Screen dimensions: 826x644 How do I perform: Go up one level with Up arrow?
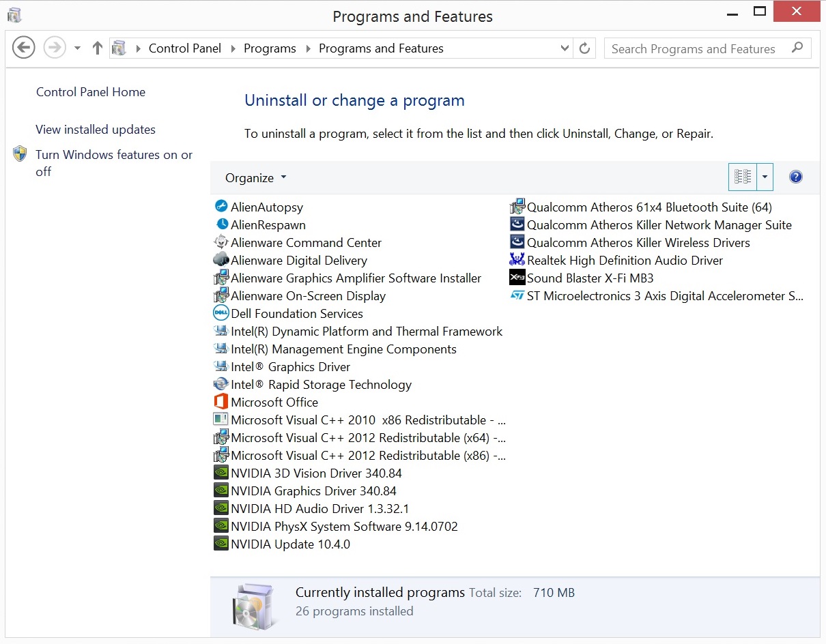pyautogui.click(x=98, y=48)
